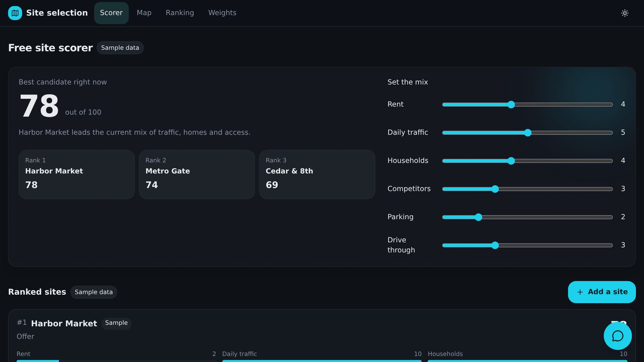The height and width of the screenshot is (362, 644).
Task: Click the Drive through weight slider
Action: pyautogui.click(x=527, y=245)
